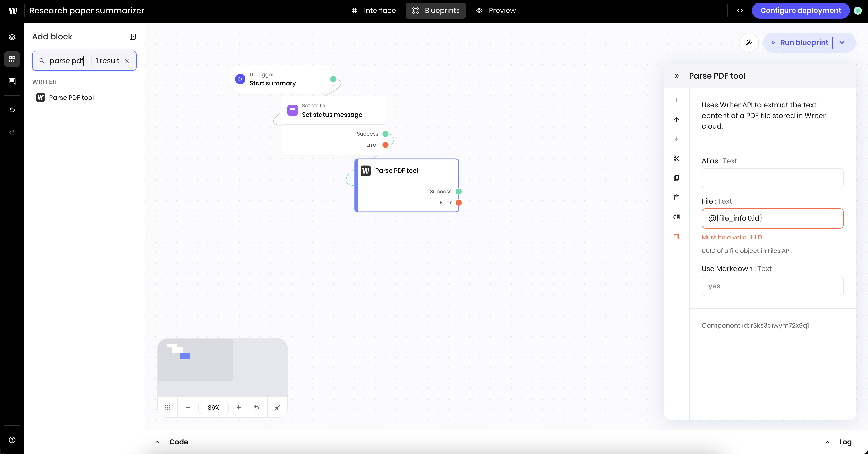Open the notes comment sidebar icon
Viewport: 868px width, 454px height.
pyautogui.click(x=12, y=81)
